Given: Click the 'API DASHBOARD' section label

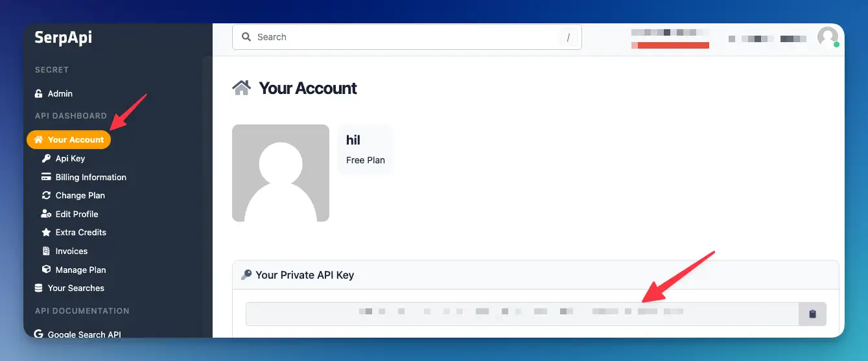Looking at the screenshot, I should tap(71, 116).
